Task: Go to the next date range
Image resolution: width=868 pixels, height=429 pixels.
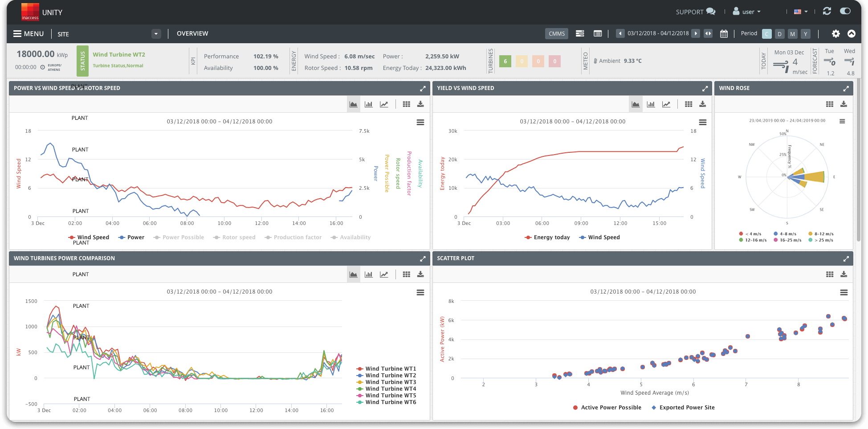Action: 696,34
